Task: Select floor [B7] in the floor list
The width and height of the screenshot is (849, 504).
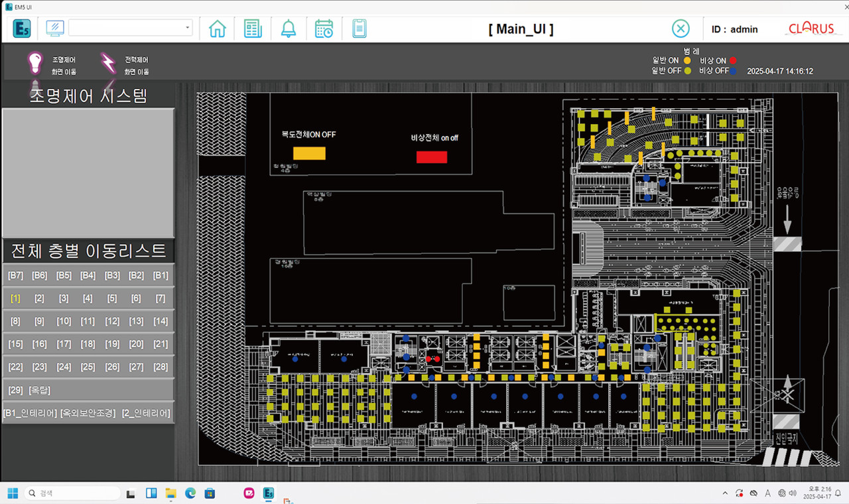Action: pyautogui.click(x=15, y=275)
